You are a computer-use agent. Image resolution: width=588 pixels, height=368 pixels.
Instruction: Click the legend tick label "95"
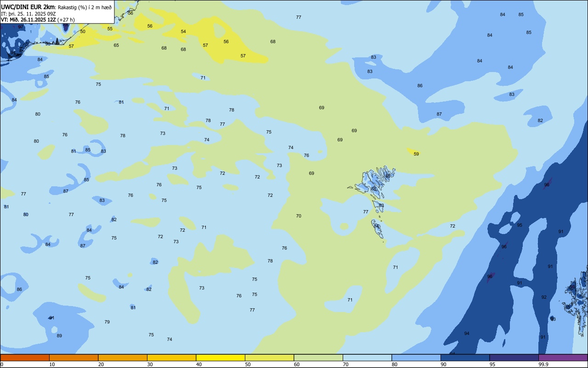492,365
